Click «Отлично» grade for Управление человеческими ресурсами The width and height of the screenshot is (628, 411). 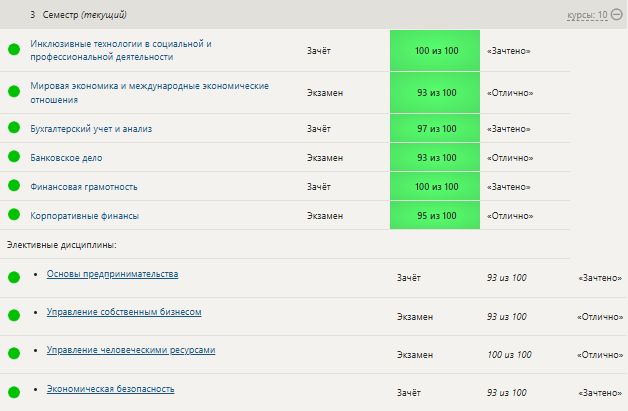(x=600, y=355)
